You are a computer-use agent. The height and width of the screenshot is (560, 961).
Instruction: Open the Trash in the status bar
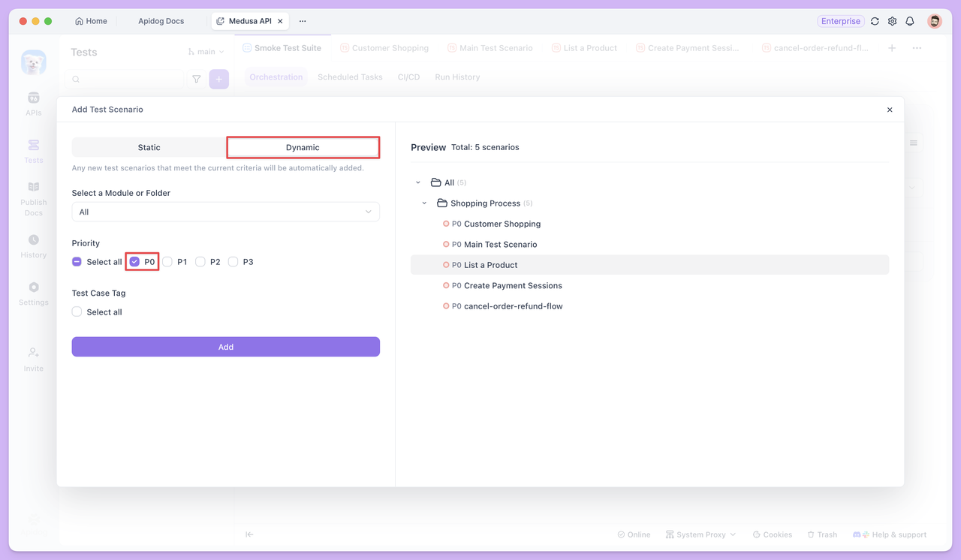821,534
